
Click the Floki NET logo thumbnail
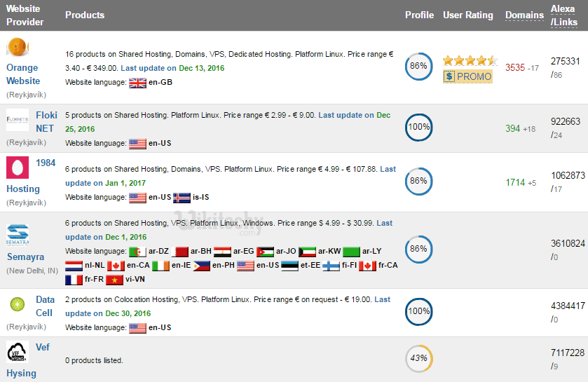tap(18, 119)
